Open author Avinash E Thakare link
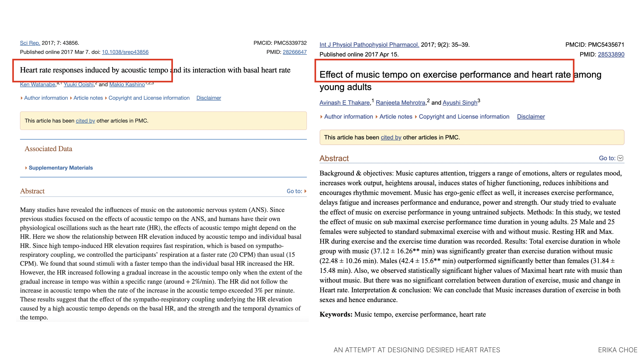Screen dimensions: 644x360 click(x=344, y=103)
